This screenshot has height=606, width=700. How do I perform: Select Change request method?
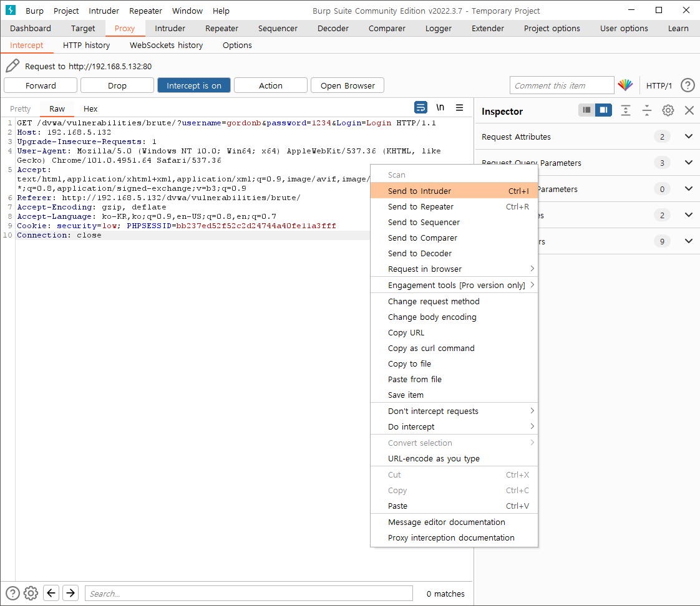tap(454, 301)
